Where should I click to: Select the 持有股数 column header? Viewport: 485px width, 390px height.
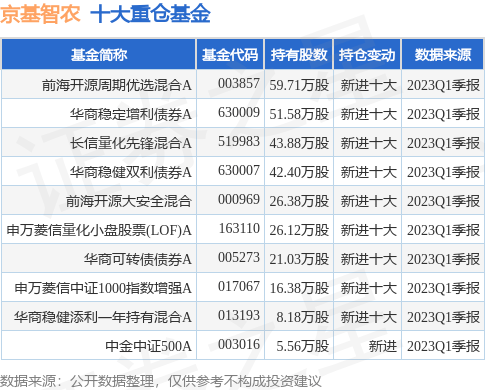click(299, 55)
